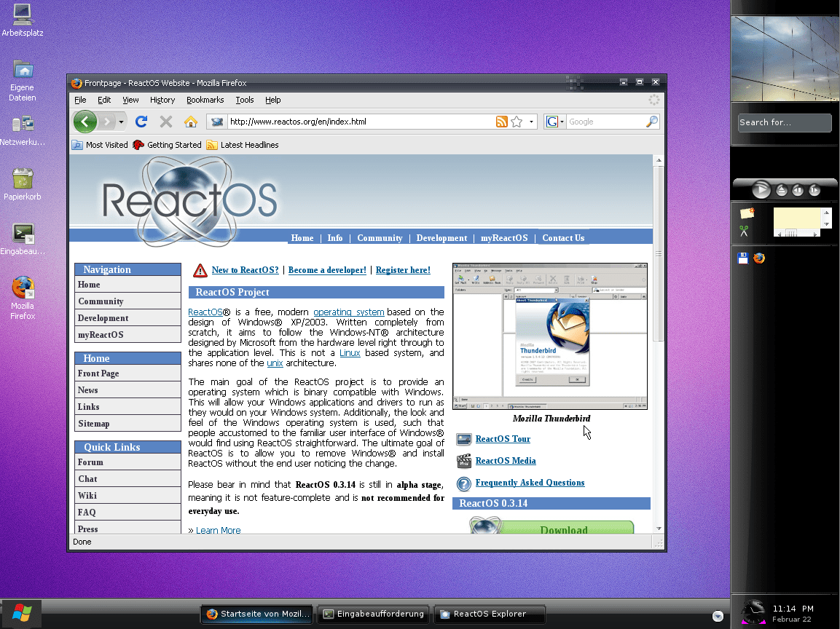Click the FAQ question mark icon
Image resolution: width=840 pixels, height=629 pixels.
[x=464, y=483]
